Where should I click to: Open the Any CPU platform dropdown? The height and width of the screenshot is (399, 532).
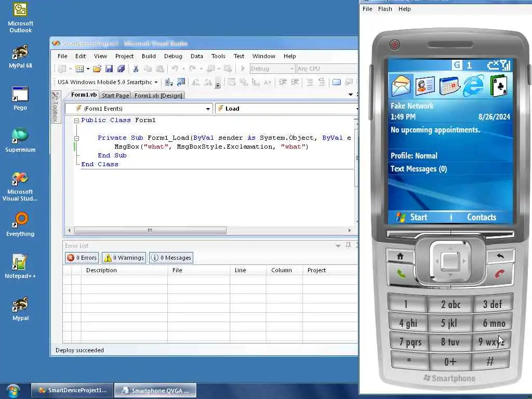327,69
